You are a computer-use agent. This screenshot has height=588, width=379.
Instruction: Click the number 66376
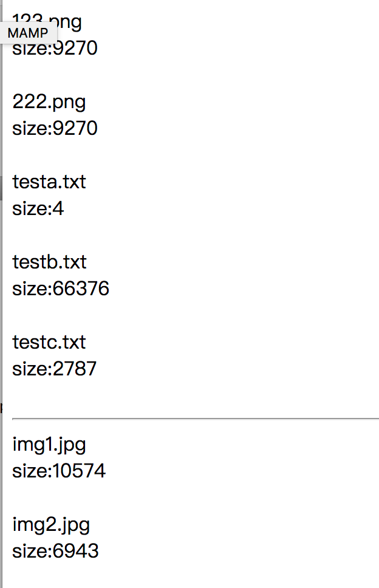pos(81,289)
